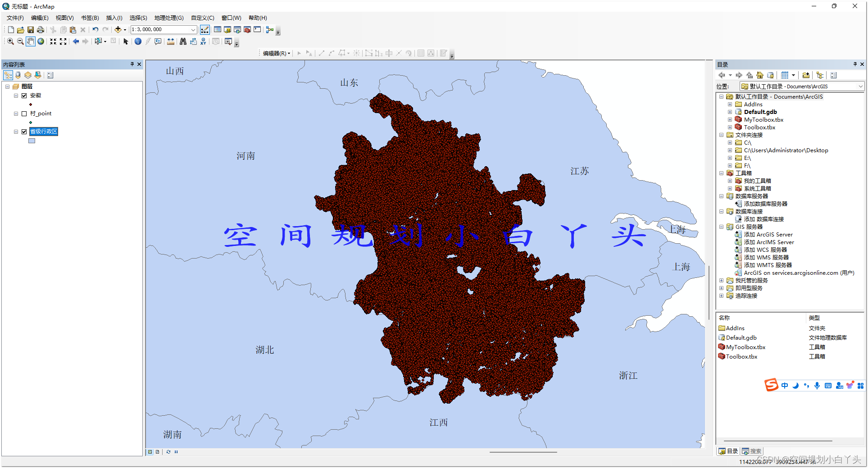Launch the ModelBuilder window
868x468 pixels.
270,30
